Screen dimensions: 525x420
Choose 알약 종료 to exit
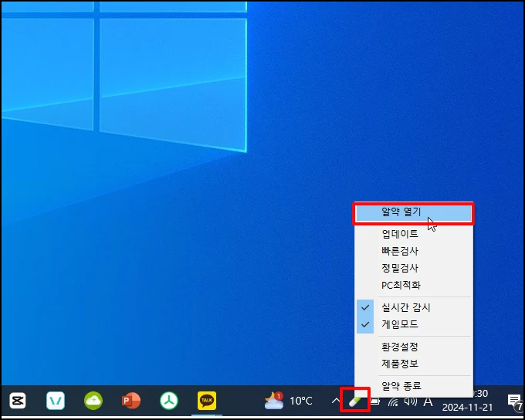(414, 386)
